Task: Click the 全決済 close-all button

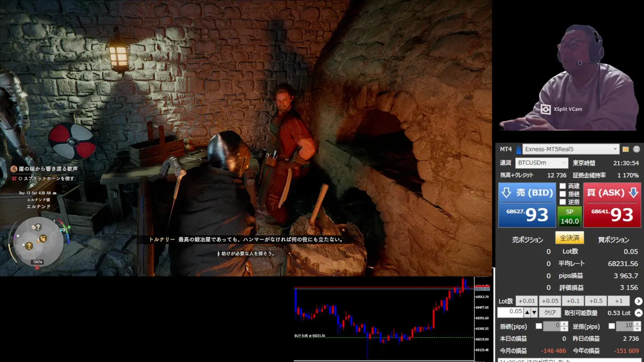Action: point(570,238)
